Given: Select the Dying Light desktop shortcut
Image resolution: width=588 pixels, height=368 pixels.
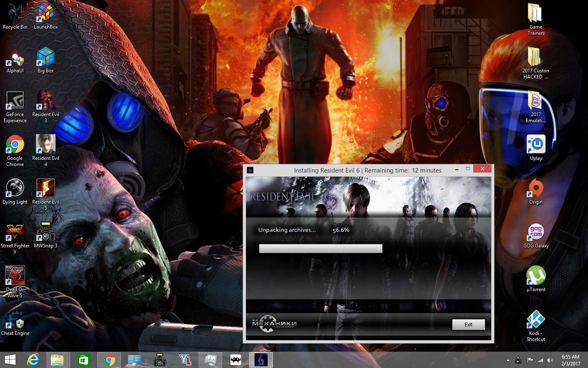Looking at the screenshot, I should point(15,192).
